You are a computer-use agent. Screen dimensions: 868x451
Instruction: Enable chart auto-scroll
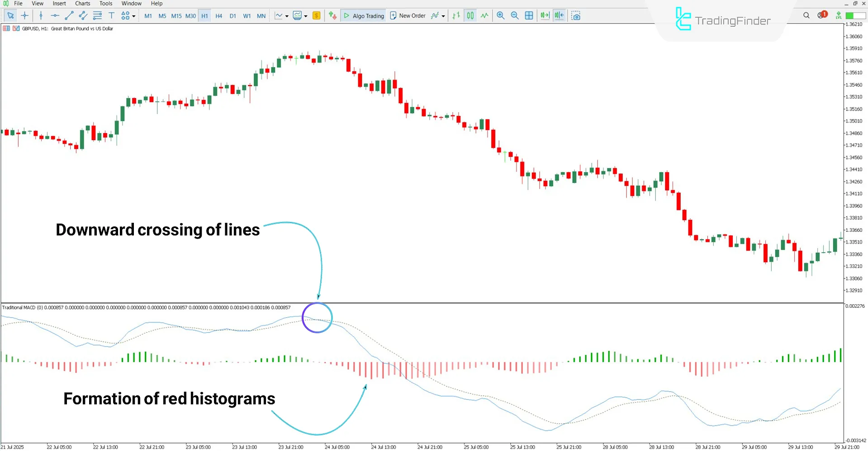(x=545, y=16)
